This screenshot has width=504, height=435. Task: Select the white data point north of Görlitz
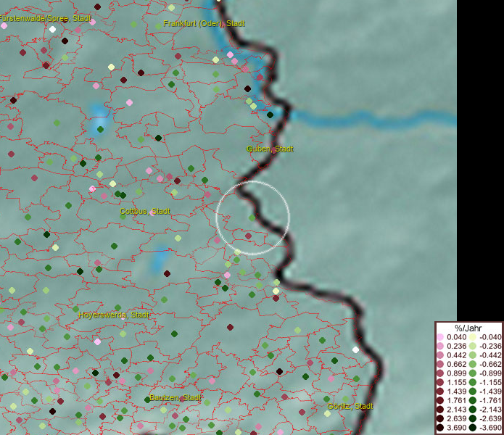[355, 349]
